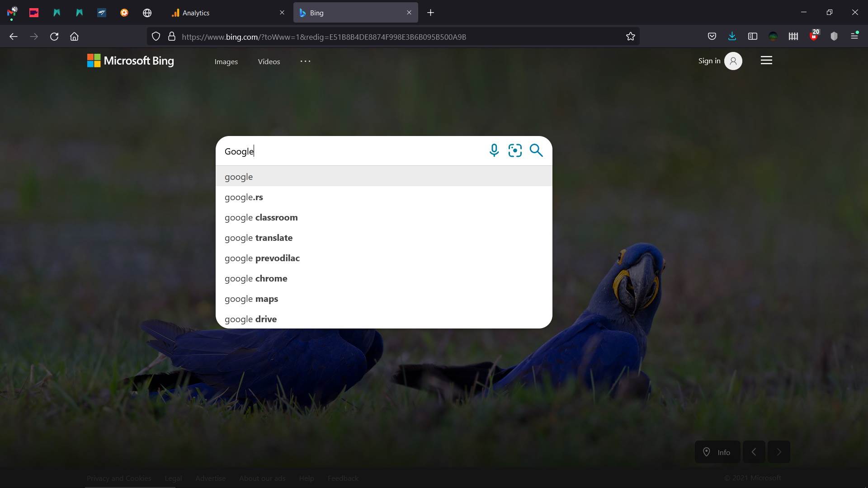Click the voice search microphone icon

pyautogui.click(x=494, y=150)
